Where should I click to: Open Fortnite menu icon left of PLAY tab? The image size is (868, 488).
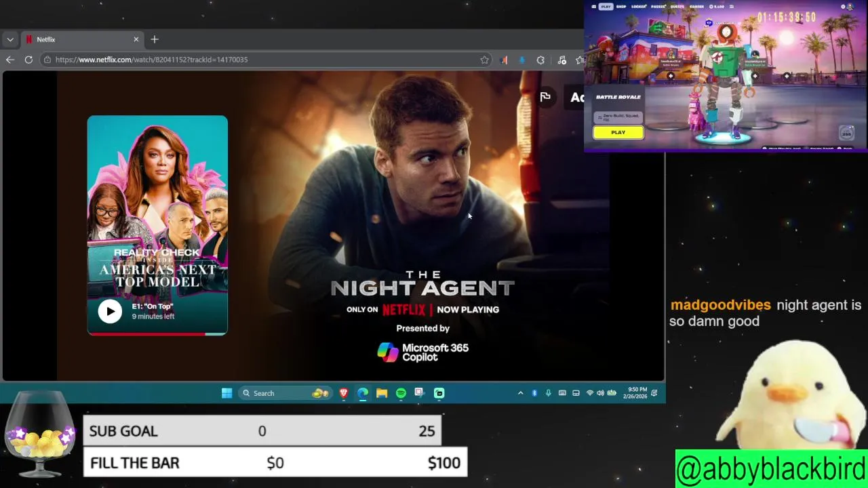tap(593, 7)
